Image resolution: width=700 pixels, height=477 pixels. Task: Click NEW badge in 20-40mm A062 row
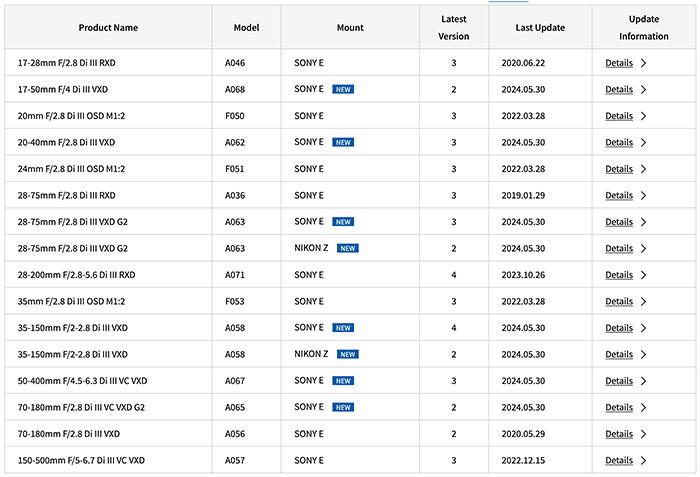pos(343,142)
